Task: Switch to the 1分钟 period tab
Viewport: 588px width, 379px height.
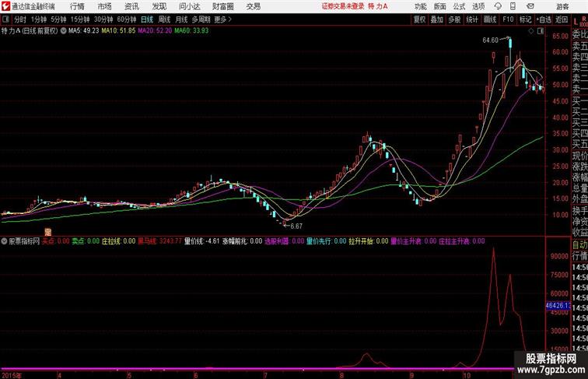Action: click(x=39, y=19)
